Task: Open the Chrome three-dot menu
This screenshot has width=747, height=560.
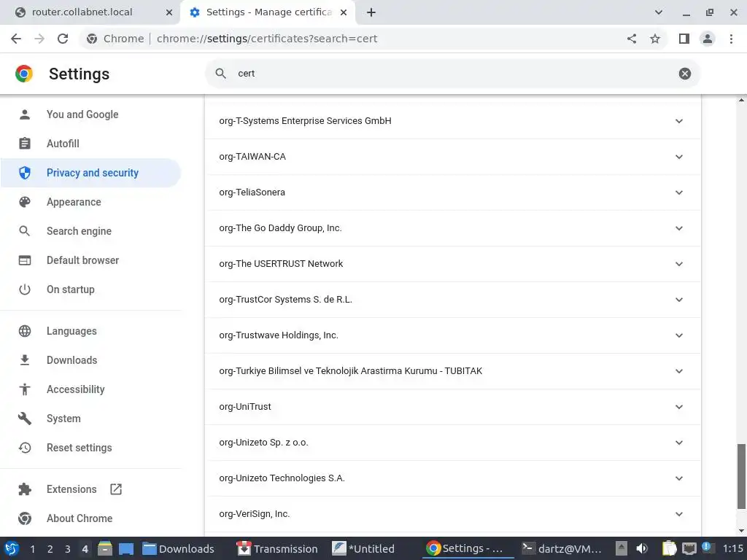Action: pyautogui.click(x=731, y=39)
